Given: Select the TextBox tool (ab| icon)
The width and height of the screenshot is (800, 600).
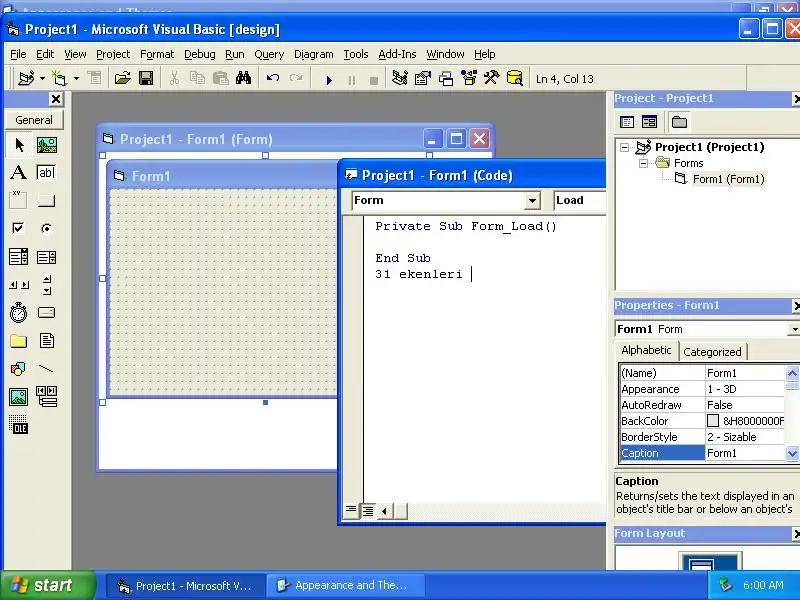Looking at the screenshot, I should coord(46,172).
